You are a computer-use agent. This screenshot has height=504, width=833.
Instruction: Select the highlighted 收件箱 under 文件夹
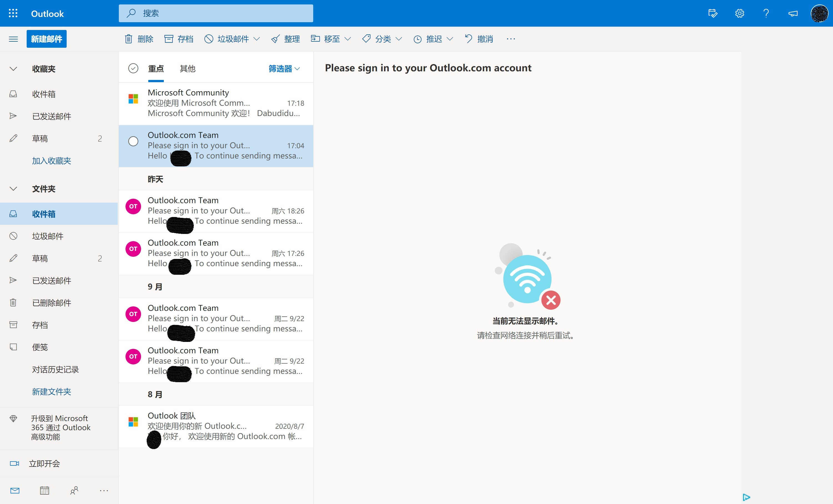59,214
